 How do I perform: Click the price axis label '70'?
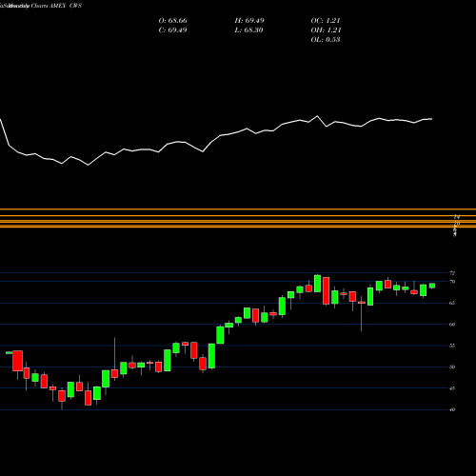click(x=452, y=282)
